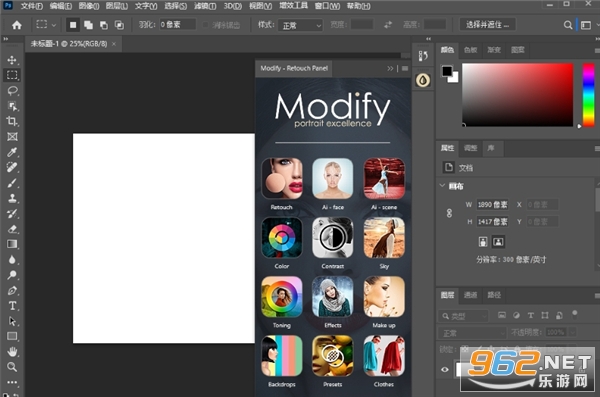Select the Rectangular Marquee tool
This screenshot has height=397, width=600.
(12, 75)
